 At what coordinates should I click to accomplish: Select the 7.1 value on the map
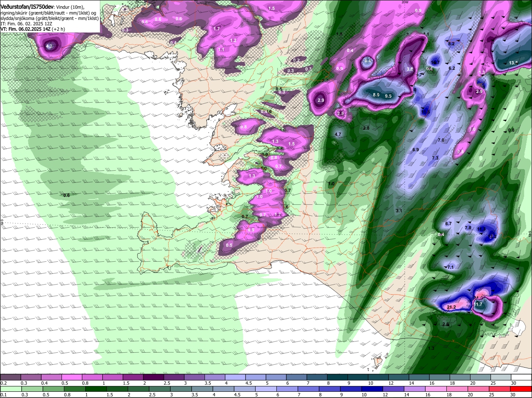pos(450,267)
